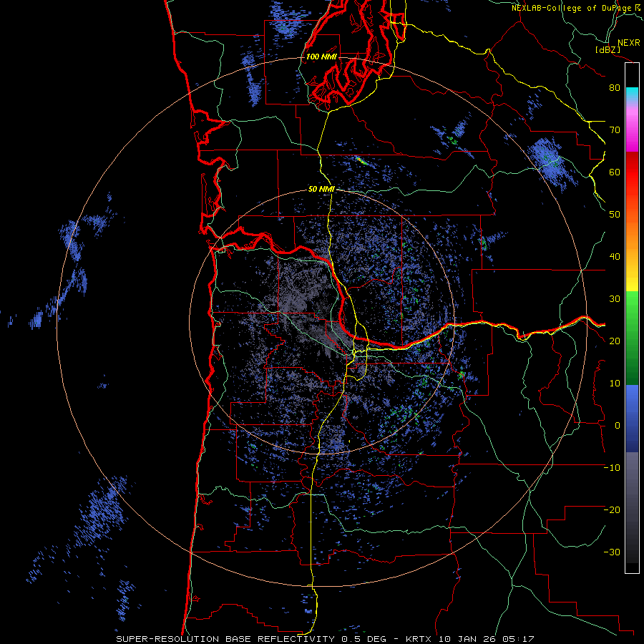Viewport: 644px width, 644px height.
Task: Click the "0.5 DEG" elevation angle text
Action: point(364,639)
